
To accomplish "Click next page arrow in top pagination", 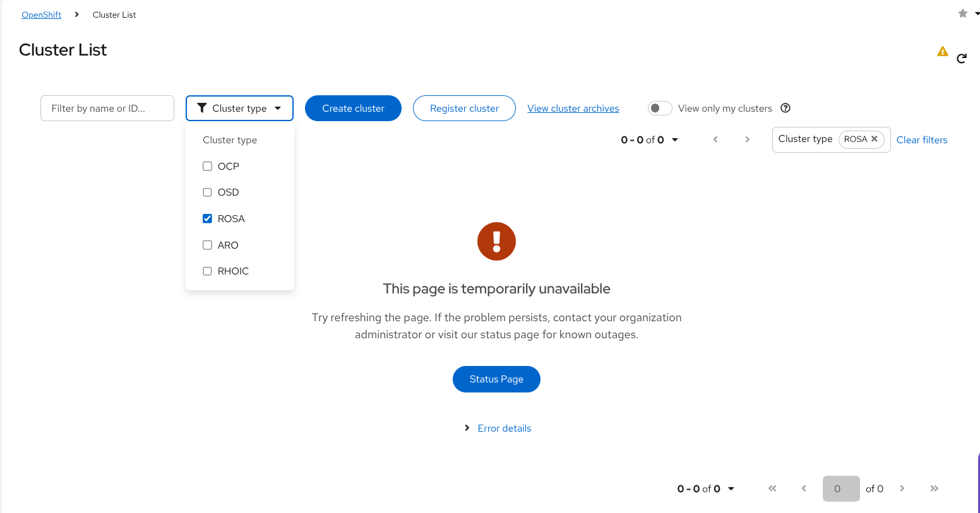I will pos(747,139).
